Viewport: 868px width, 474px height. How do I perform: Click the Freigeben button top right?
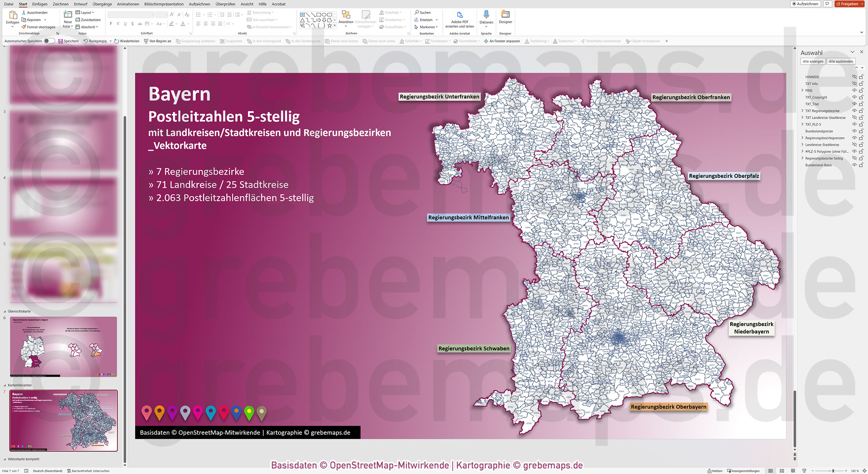[x=849, y=4]
